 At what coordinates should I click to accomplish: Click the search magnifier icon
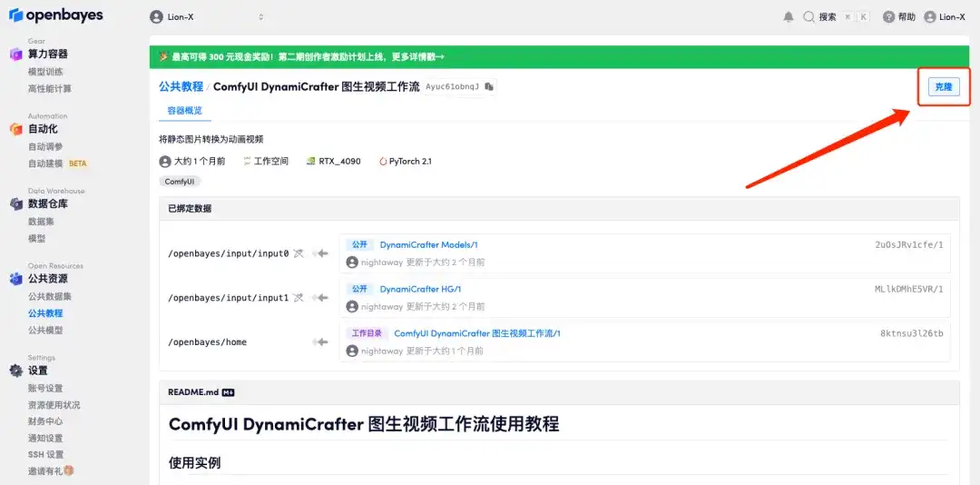(808, 17)
